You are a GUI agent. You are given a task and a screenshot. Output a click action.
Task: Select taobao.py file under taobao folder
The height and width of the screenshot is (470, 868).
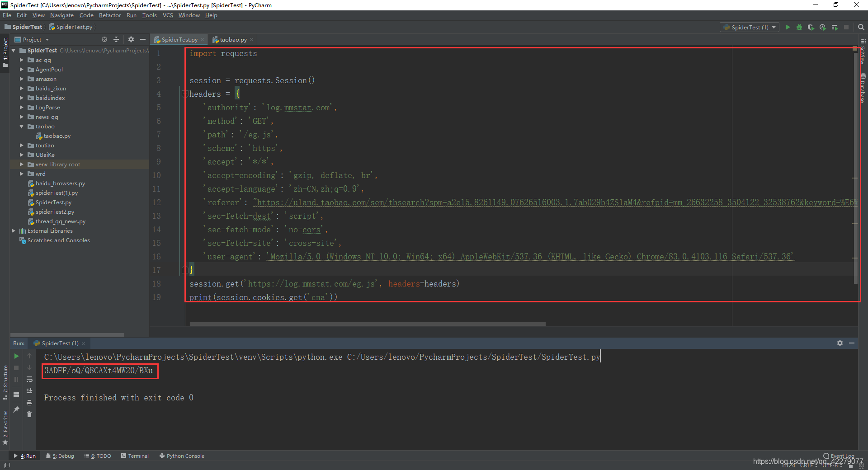[x=57, y=136]
